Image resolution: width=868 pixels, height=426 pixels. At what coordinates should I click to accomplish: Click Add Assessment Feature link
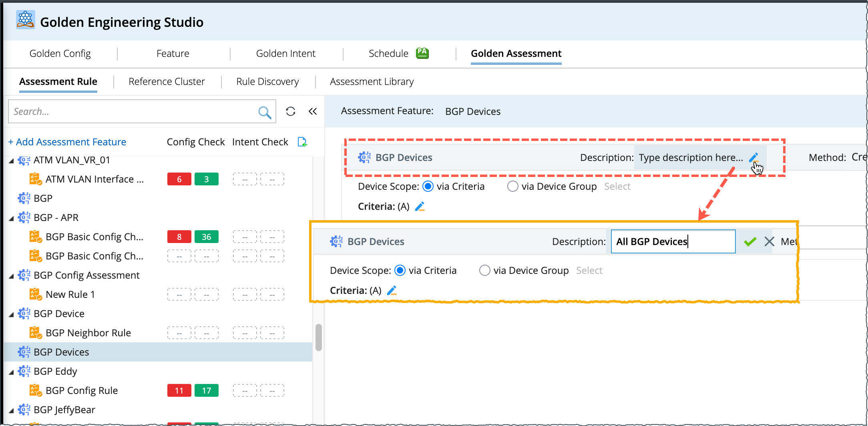[x=67, y=142]
